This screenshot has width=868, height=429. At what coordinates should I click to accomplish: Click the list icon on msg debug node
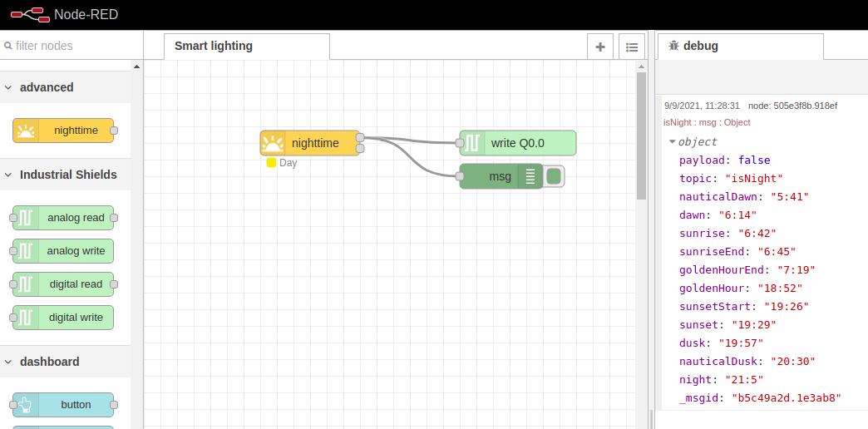[530, 176]
